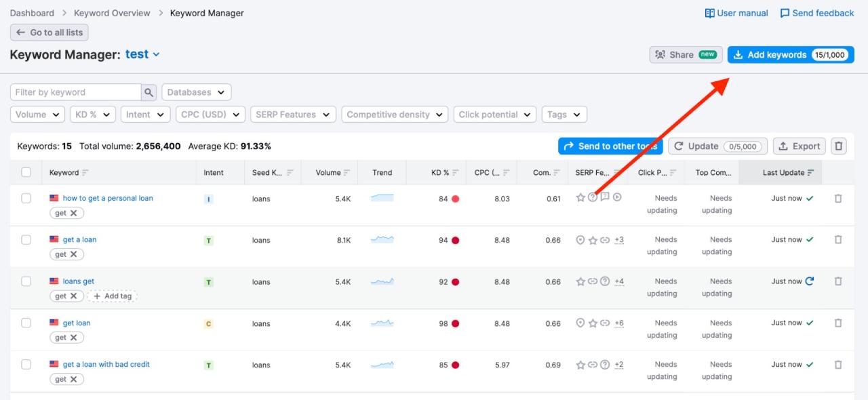Click Keyword Manager in the breadcrumb

(207, 13)
